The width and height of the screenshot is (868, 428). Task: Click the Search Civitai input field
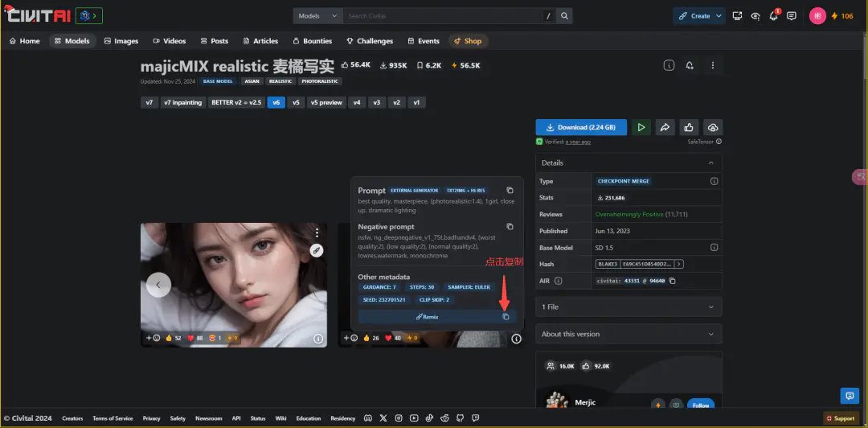coord(443,15)
